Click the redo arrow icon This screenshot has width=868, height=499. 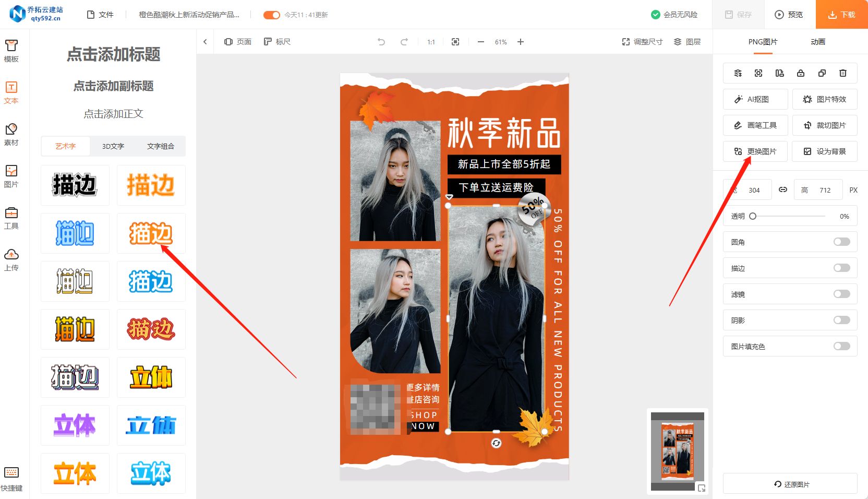(x=404, y=42)
